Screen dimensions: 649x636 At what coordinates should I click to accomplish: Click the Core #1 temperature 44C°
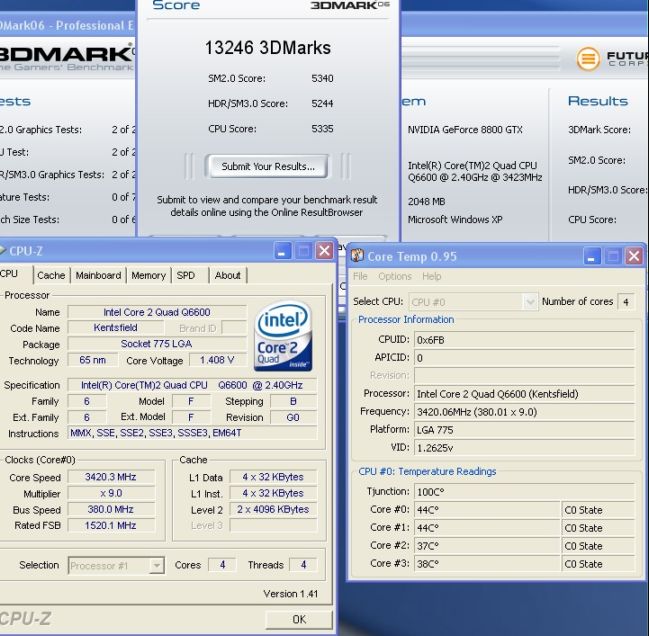(487, 528)
